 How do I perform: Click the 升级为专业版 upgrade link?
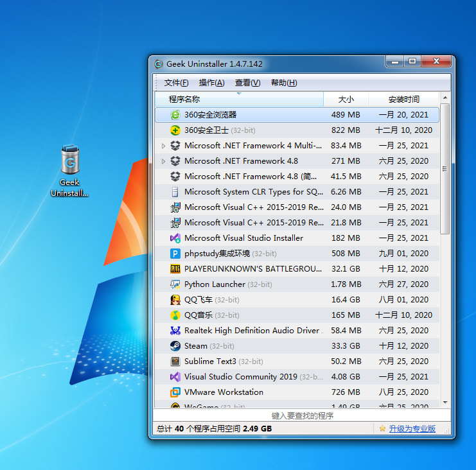point(412,429)
